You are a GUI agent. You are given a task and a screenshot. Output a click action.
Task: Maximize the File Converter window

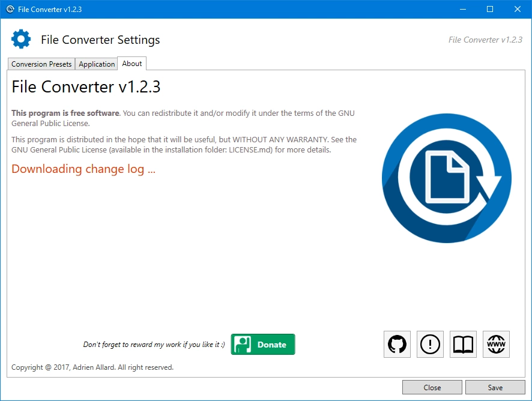[x=490, y=9]
